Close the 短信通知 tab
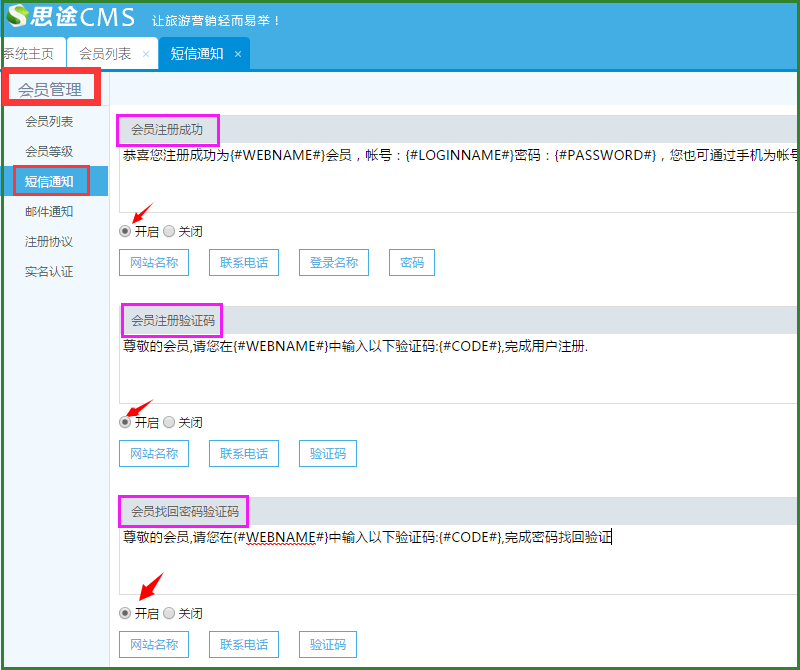This screenshot has height=670, width=800. click(238, 54)
